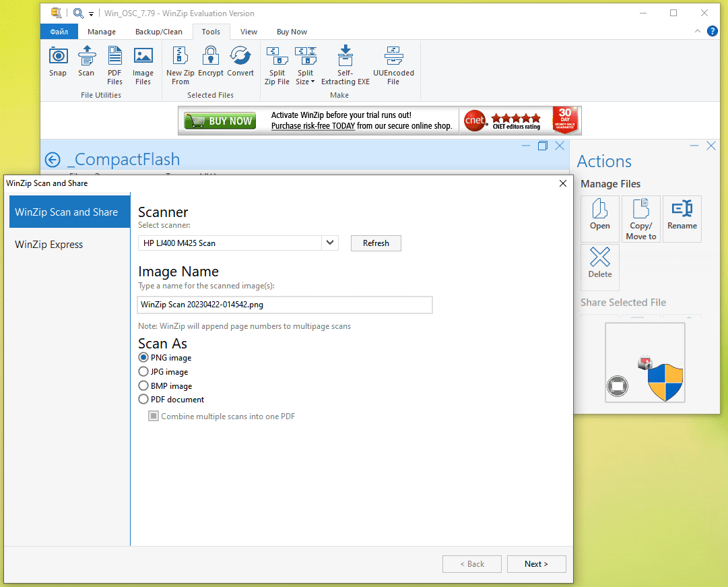Screen dimensions: 728x587
Task: Select WinZip Express in the sidebar
Action: pos(69,245)
